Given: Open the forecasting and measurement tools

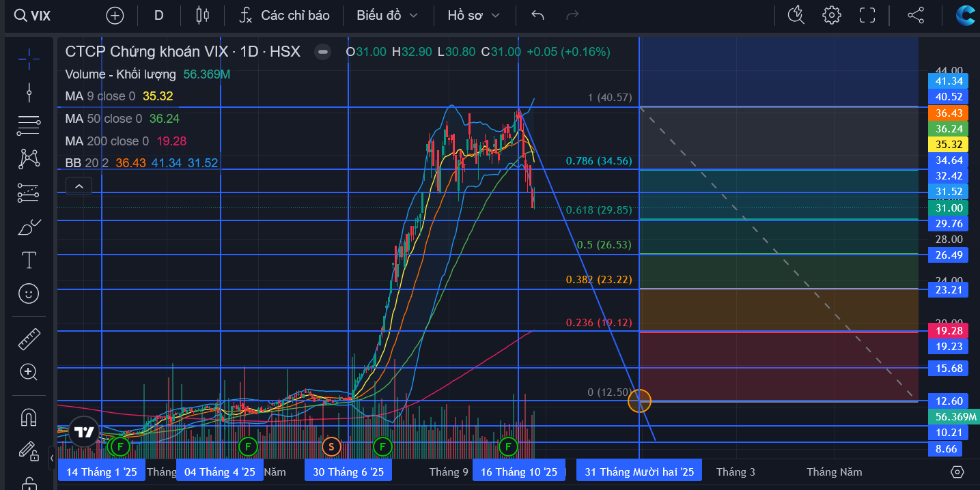Looking at the screenshot, I should [29, 192].
